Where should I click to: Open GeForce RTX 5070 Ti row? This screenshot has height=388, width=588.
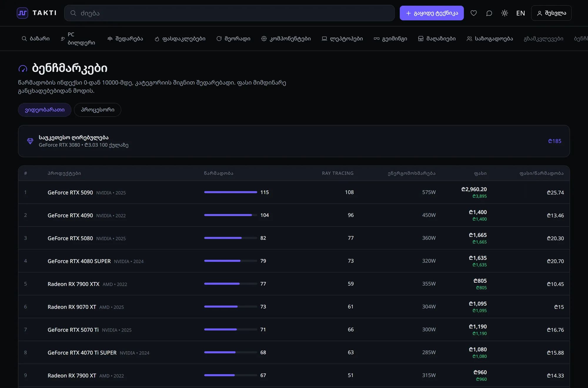294,329
